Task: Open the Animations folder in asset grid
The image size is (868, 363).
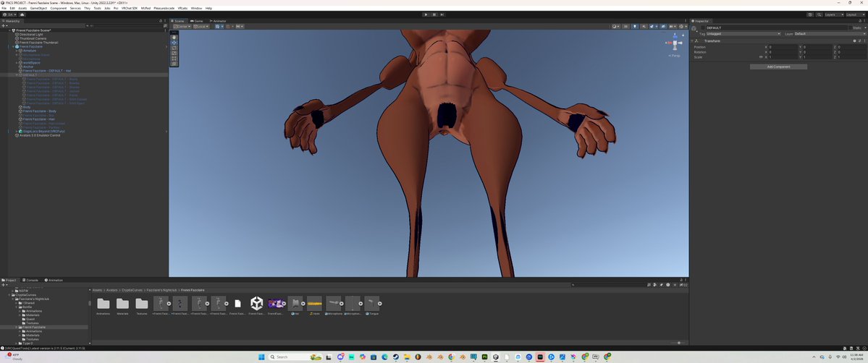Action: (x=103, y=304)
